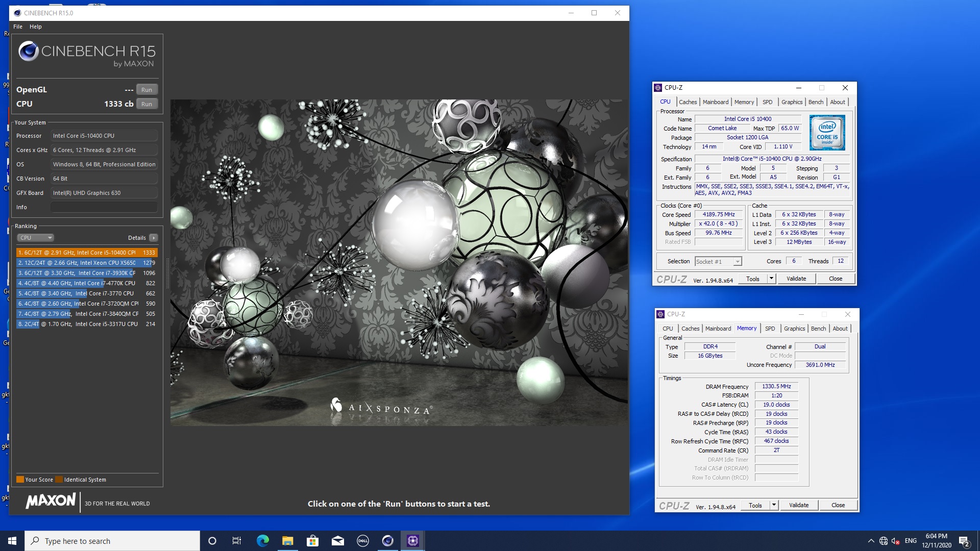
Task: Select ranking entry Intel Core i5-3317U
Action: [x=87, y=324]
